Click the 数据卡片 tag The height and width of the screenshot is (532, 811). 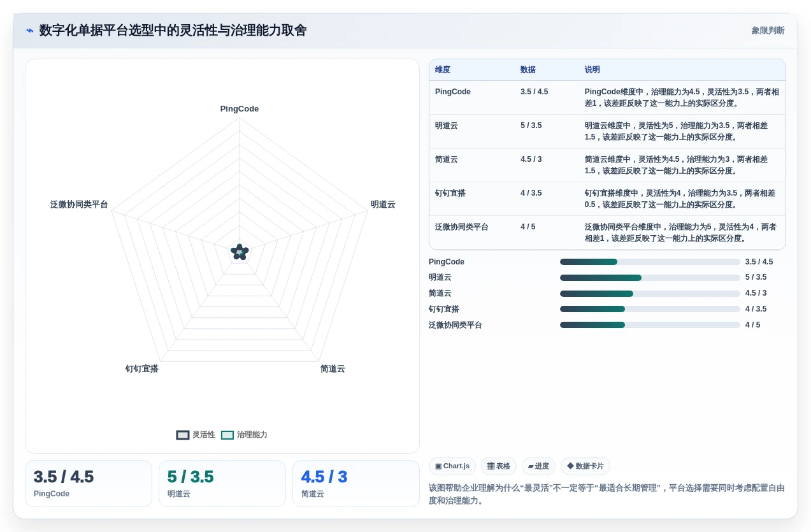click(585, 466)
